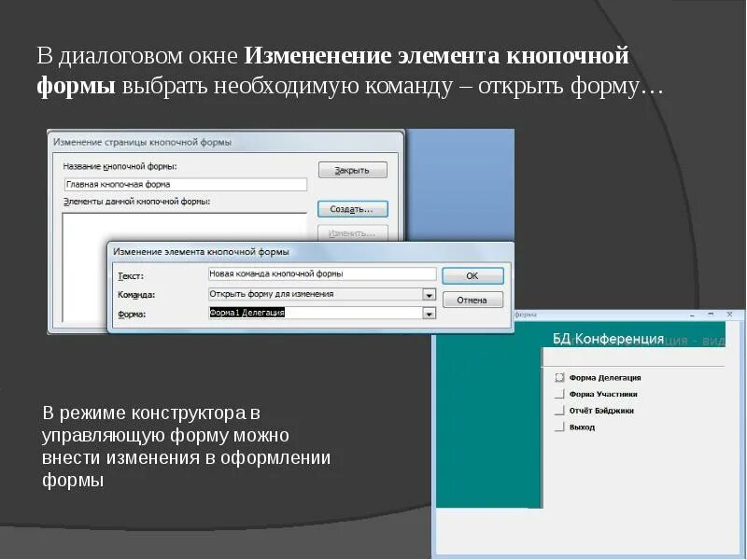Close the БД Конференция form window

(x=729, y=315)
